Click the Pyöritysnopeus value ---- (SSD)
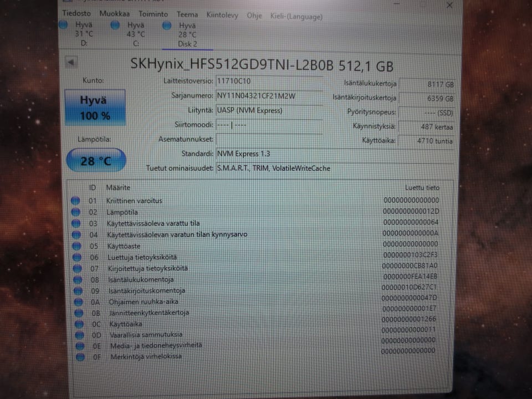Viewport: 532px width, 399px height. point(427,112)
